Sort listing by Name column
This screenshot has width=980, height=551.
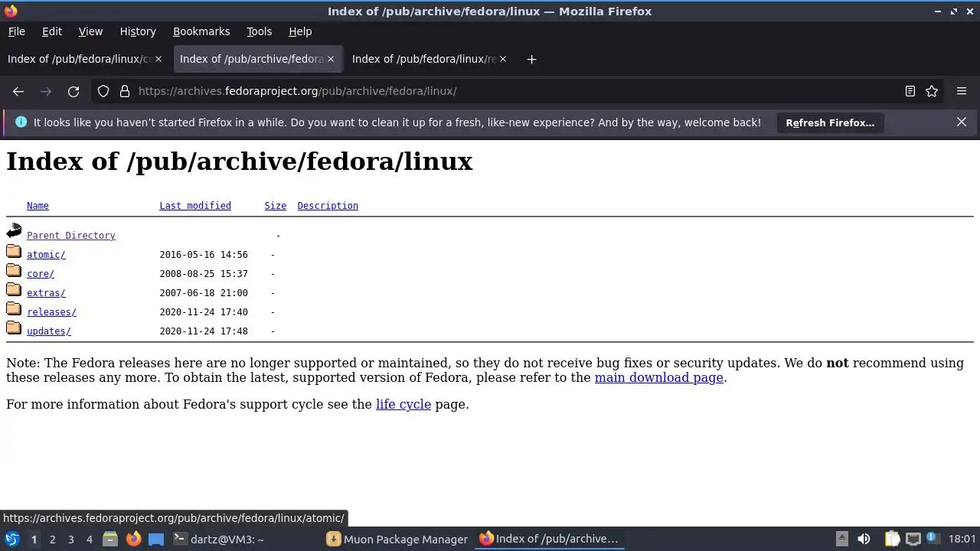(x=38, y=206)
